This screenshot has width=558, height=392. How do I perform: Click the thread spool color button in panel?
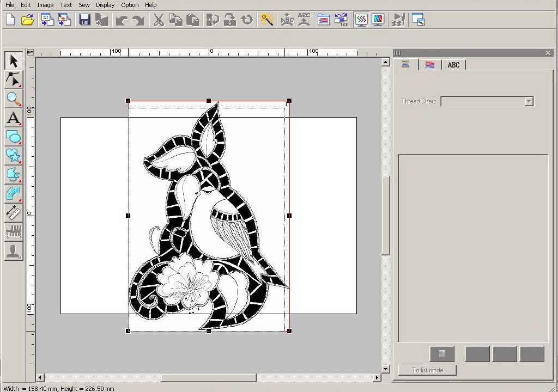tap(441, 354)
